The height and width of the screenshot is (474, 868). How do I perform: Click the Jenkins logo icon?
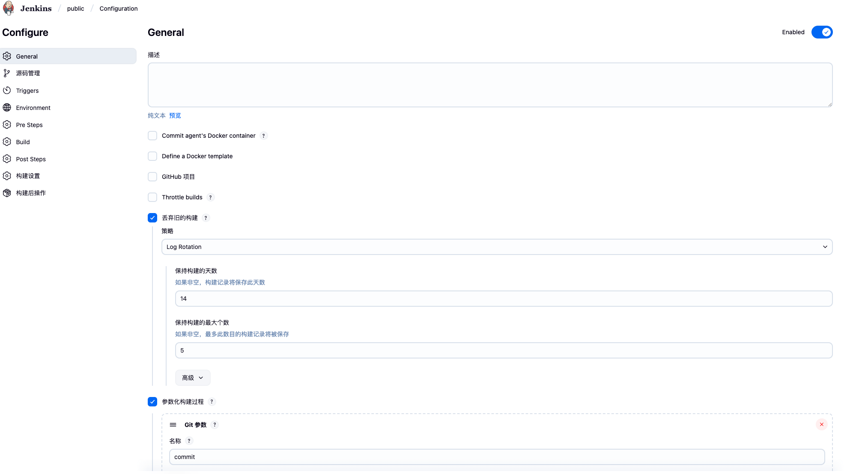click(9, 8)
